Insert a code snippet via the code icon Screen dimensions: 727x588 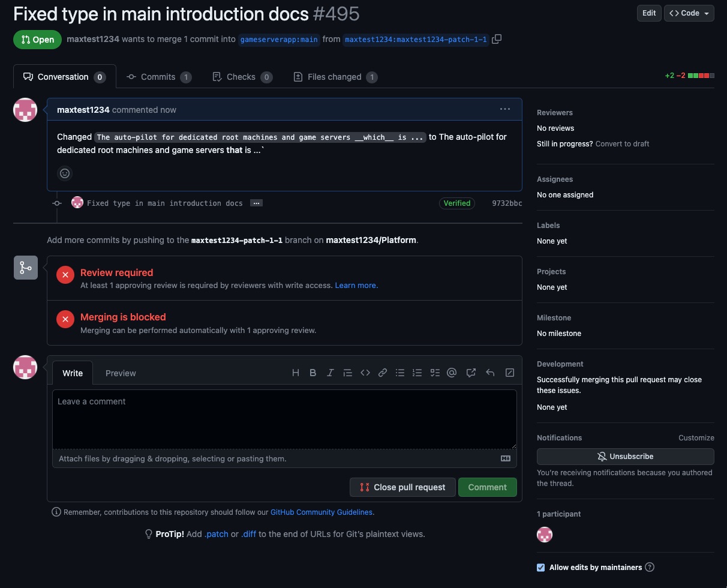point(365,373)
